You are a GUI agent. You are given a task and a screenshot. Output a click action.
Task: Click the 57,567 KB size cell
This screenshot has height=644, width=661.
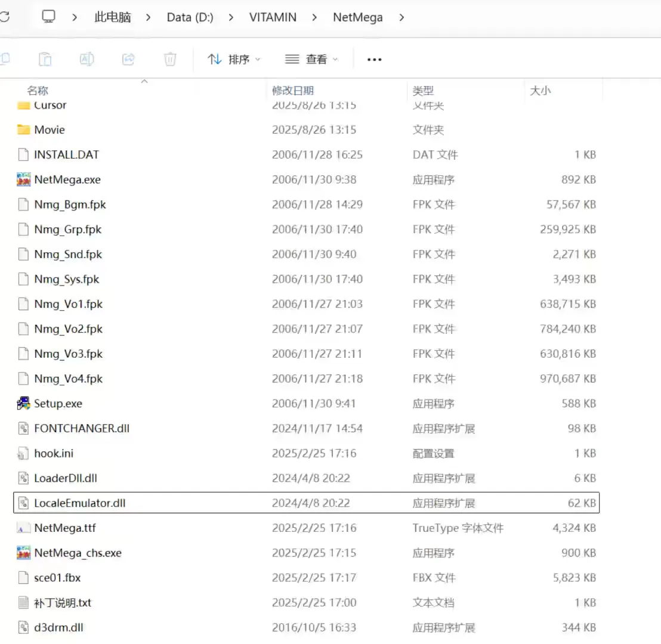pyautogui.click(x=571, y=205)
